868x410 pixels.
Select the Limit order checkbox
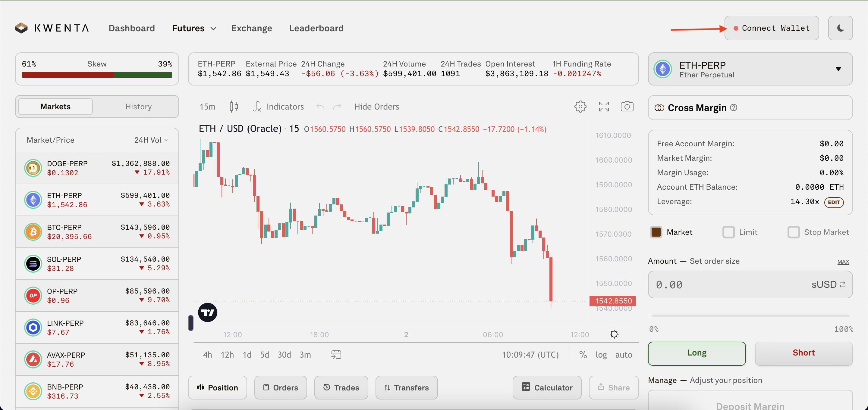point(728,232)
